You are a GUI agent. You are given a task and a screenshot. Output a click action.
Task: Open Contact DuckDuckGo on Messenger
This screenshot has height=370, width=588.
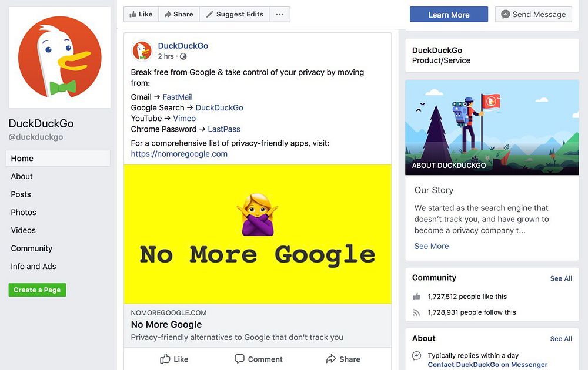[487, 365]
